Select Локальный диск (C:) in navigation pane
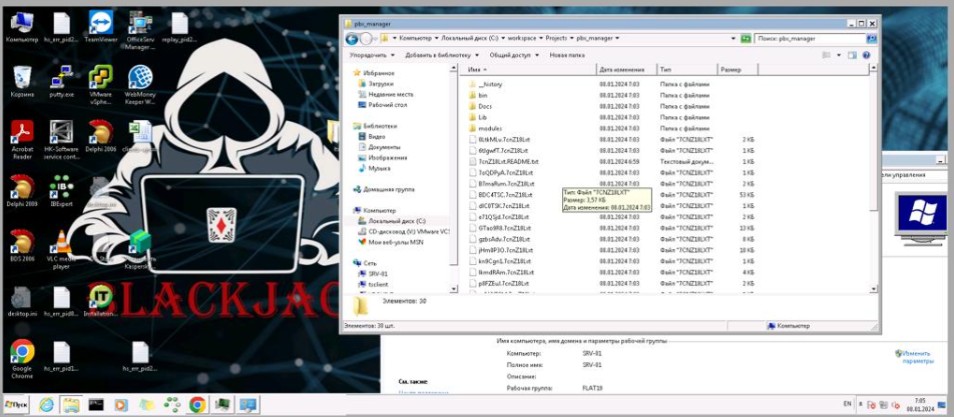The height and width of the screenshot is (417, 954). pos(397,220)
